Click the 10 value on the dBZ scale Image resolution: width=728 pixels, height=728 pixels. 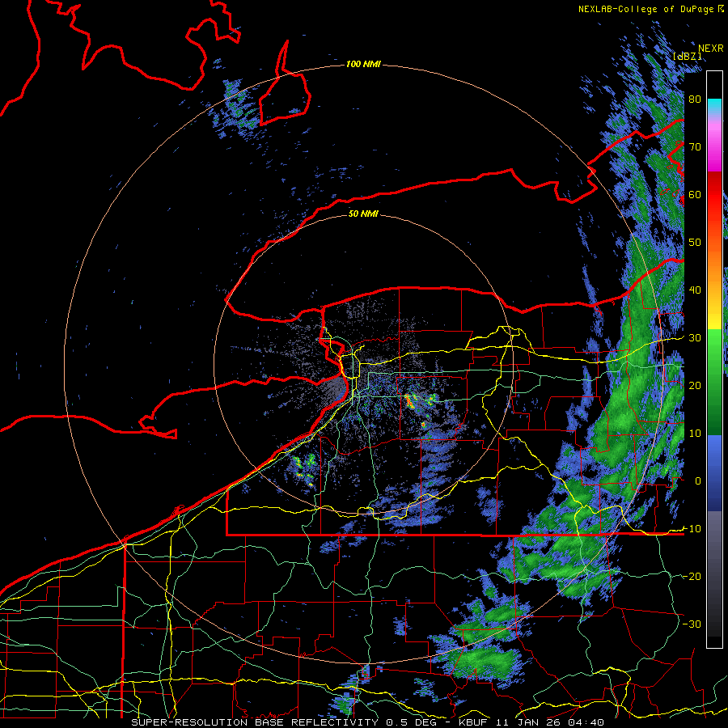pos(695,434)
